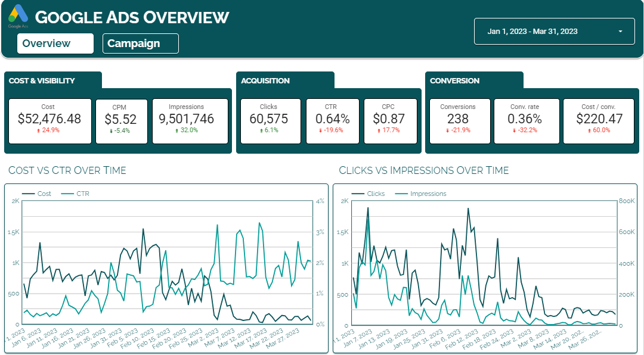
Task: Switch to the Campaign tab
Action: 141,43
